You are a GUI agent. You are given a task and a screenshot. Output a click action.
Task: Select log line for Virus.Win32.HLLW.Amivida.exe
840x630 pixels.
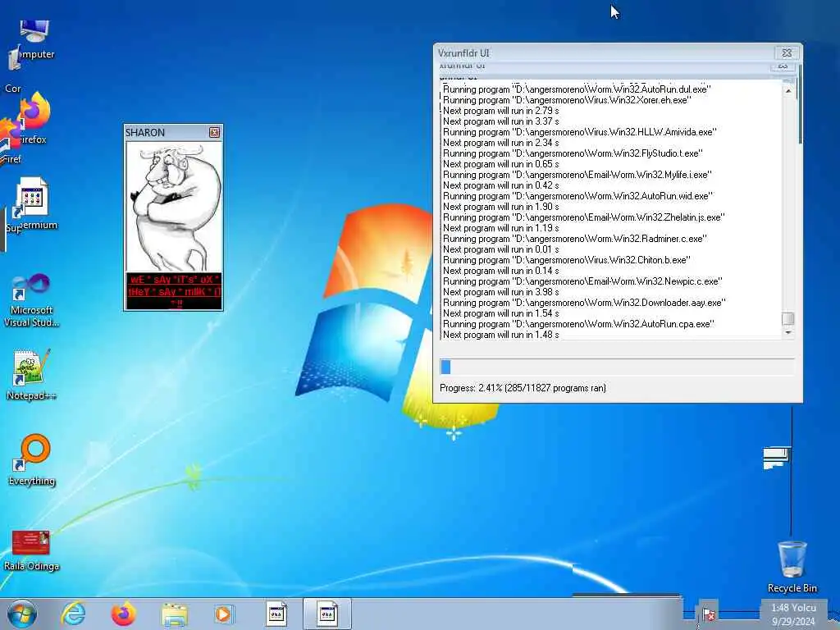coord(580,132)
